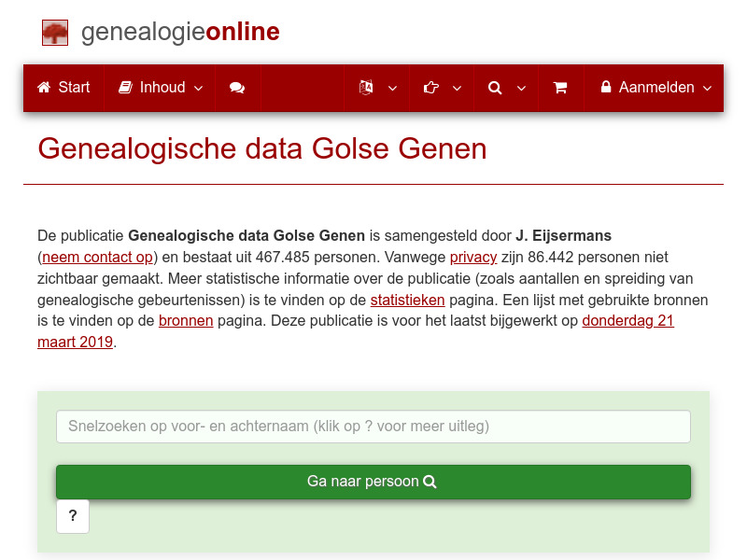Open the statistieken link

coord(407,300)
